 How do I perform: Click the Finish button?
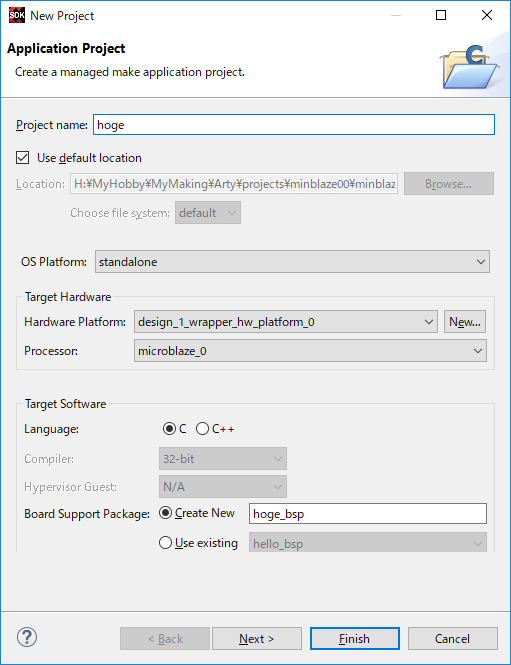pos(355,639)
